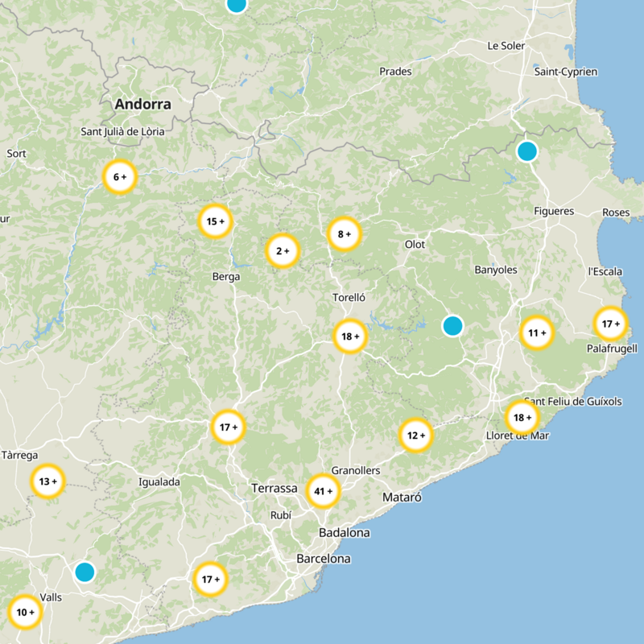Screen dimensions: 644x644
Task: Select the Rubí label
Action: 281,515
